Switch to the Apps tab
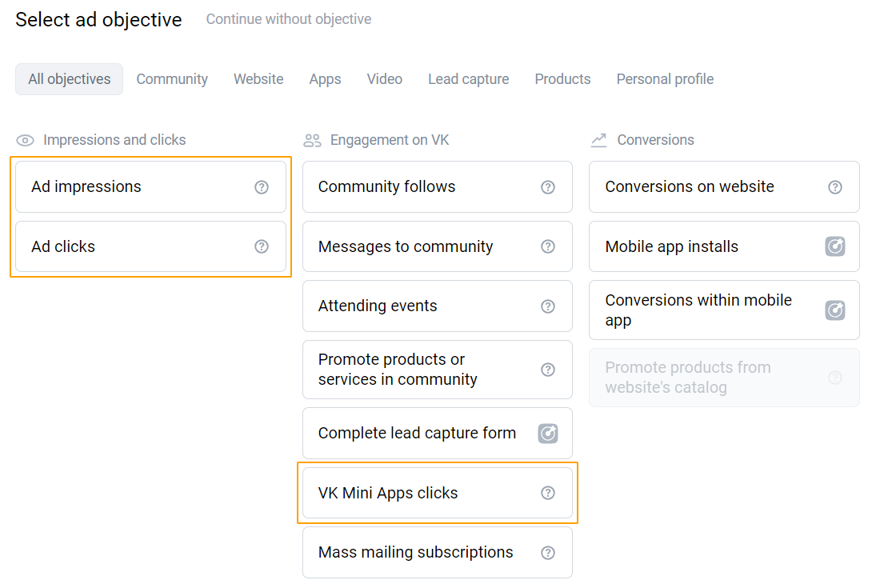 [x=325, y=79]
